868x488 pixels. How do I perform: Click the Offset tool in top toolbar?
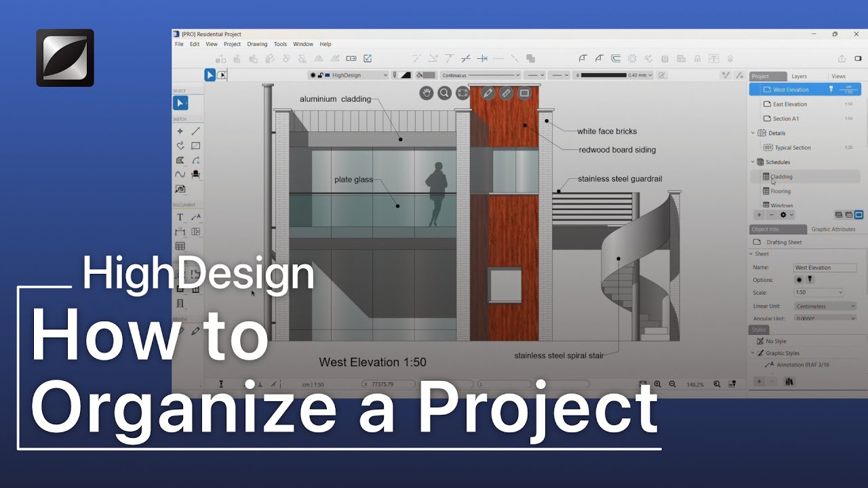(616, 59)
